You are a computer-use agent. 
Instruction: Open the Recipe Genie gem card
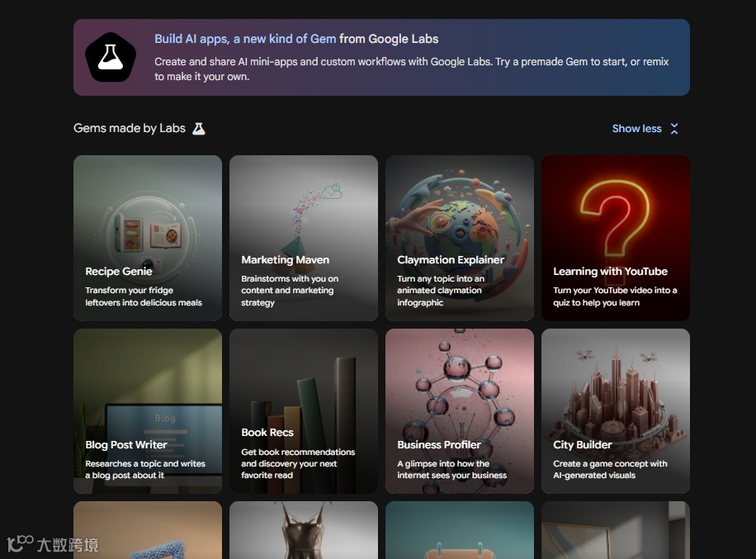(148, 238)
